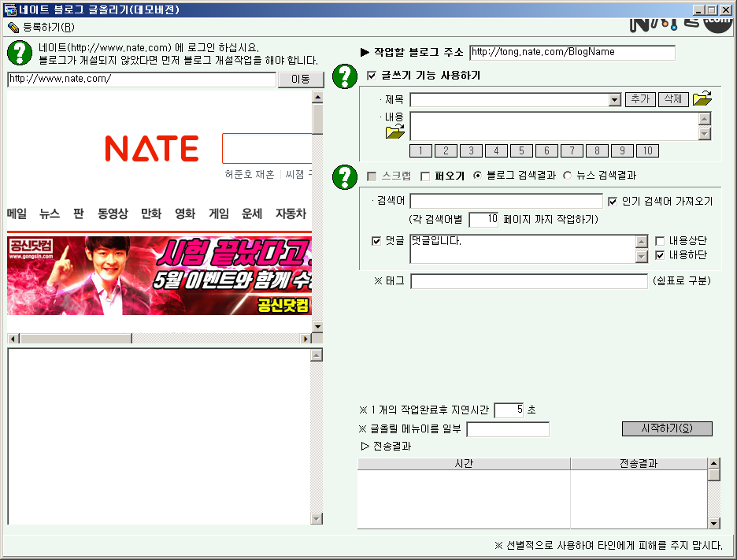Click the 뉴스 tab on the Nate page
Screen dimensions: 737x560
point(50,213)
